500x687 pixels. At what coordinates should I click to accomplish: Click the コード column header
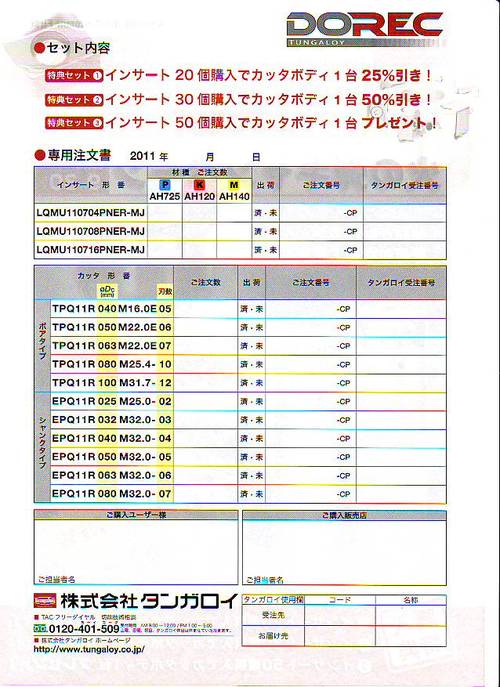pos(340,599)
